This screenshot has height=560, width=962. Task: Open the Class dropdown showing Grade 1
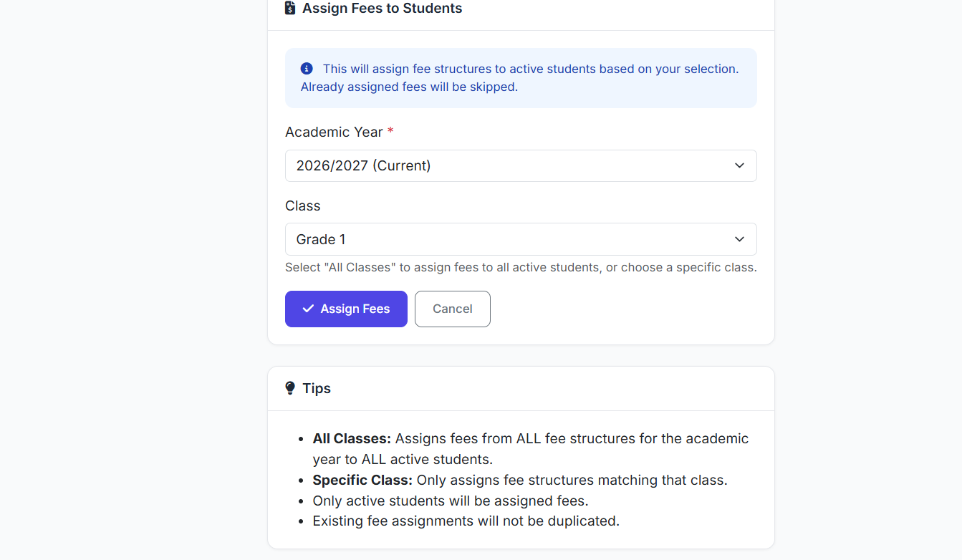point(521,239)
